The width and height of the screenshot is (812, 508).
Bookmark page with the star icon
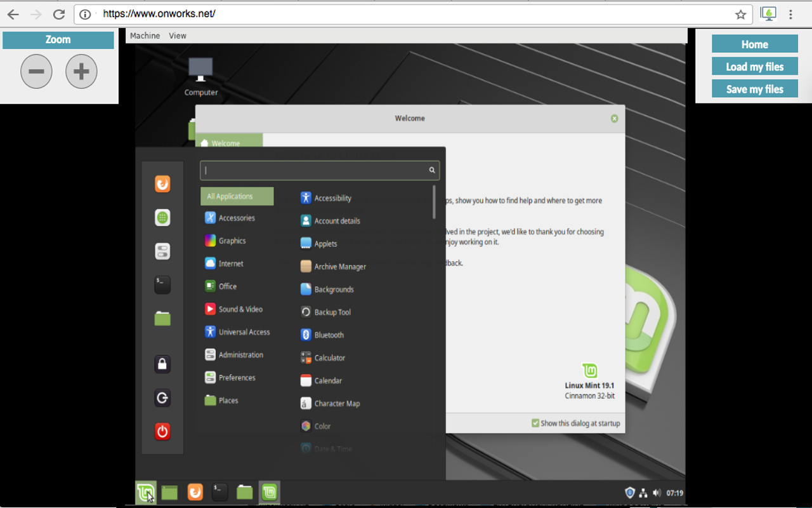point(740,14)
